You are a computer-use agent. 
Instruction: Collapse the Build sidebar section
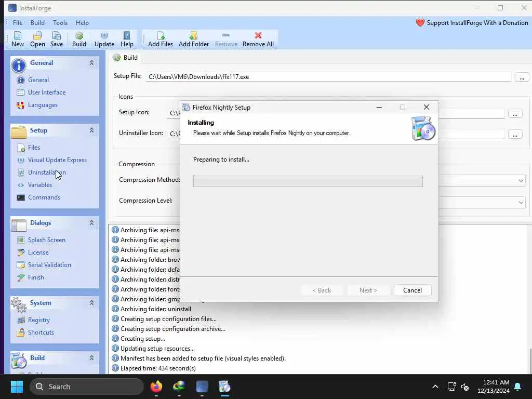pyautogui.click(x=91, y=357)
